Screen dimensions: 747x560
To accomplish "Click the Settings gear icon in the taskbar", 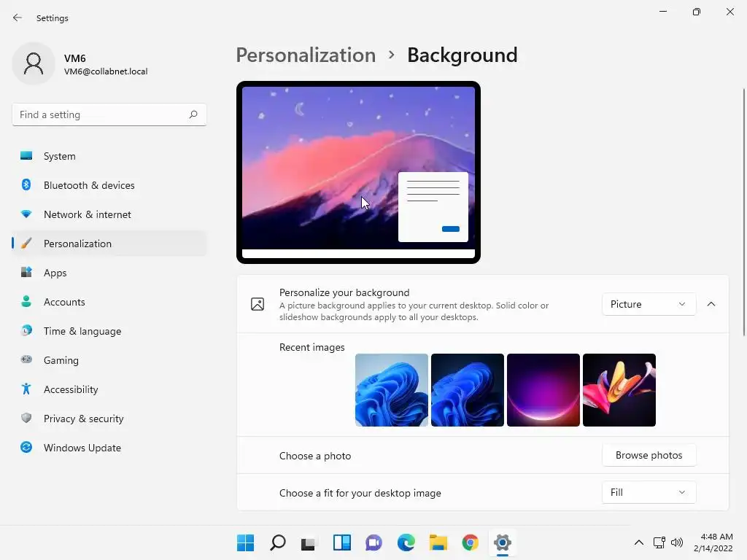I will (502, 542).
